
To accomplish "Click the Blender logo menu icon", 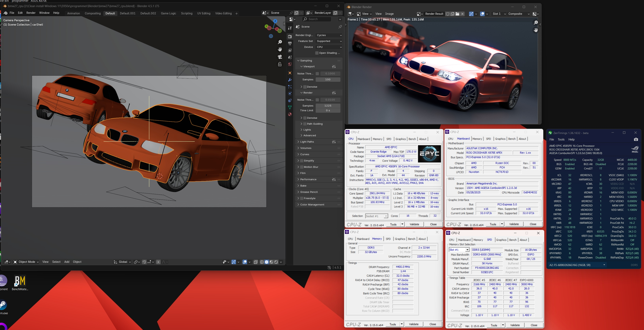I will pyautogui.click(x=6, y=13).
